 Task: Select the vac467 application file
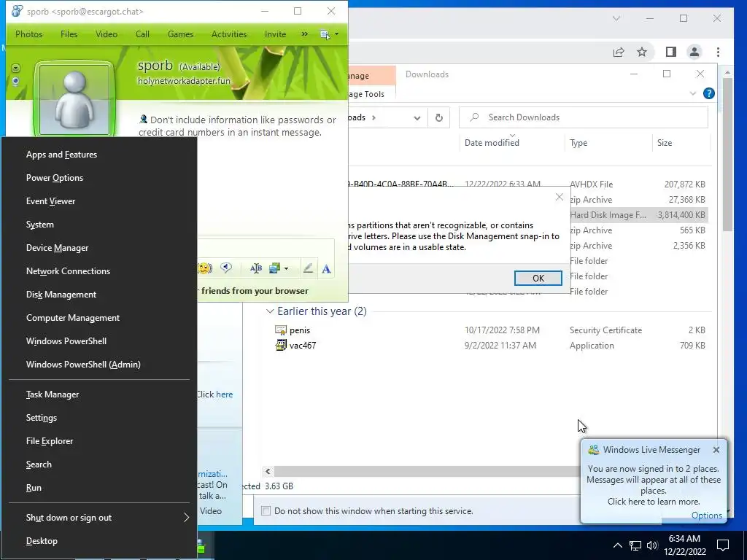[x=303, y=345]
